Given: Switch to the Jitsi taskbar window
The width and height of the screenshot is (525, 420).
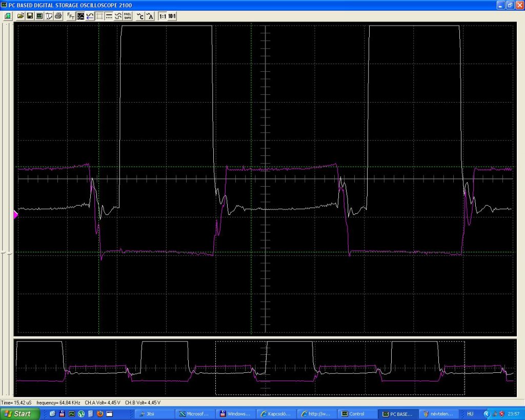Looking at the screenshot, I should 155,414.
